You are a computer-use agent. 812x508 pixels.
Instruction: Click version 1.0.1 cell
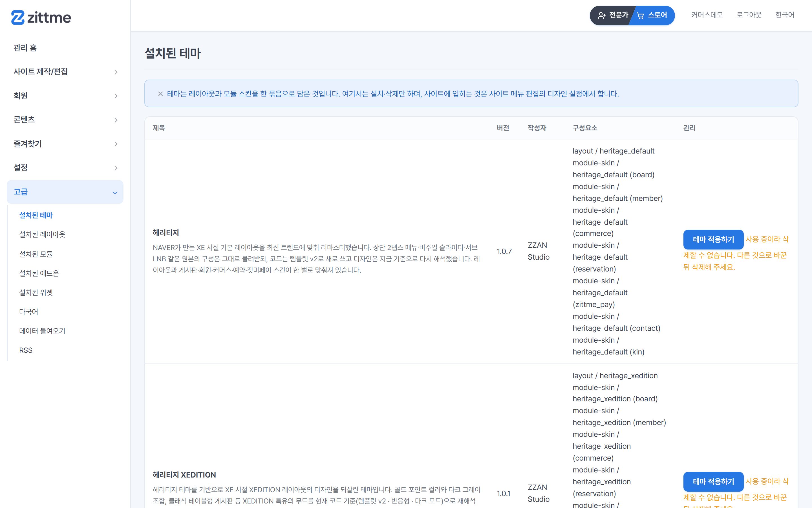(x=504, y=494)
